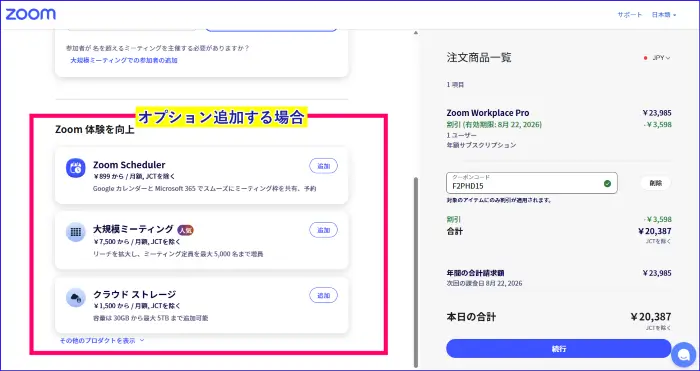Screen dimensions: 700x371
Task: Click the Zoom 体験を向上 heading
Action: pos(95,129)
